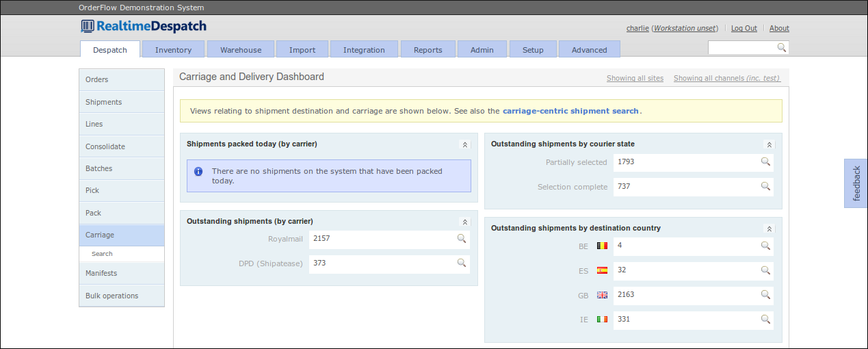The width and height of the screenshot is (868, 349).
Task: Open the Integration tab
Action: [364, 49]
